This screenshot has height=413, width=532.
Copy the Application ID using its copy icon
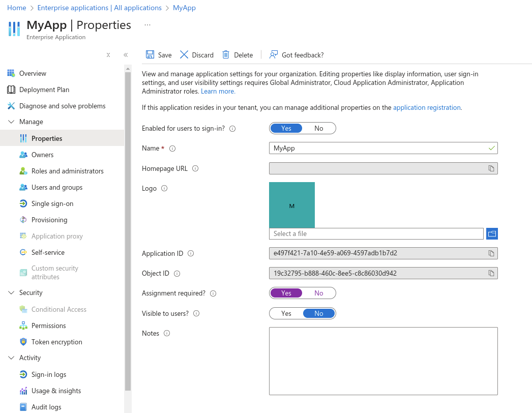[491, 253]
